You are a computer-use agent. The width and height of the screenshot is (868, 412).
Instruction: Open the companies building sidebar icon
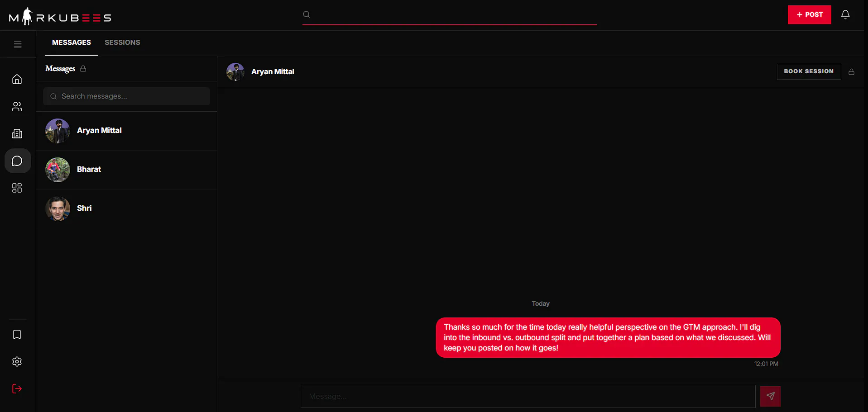click(17, 133)
